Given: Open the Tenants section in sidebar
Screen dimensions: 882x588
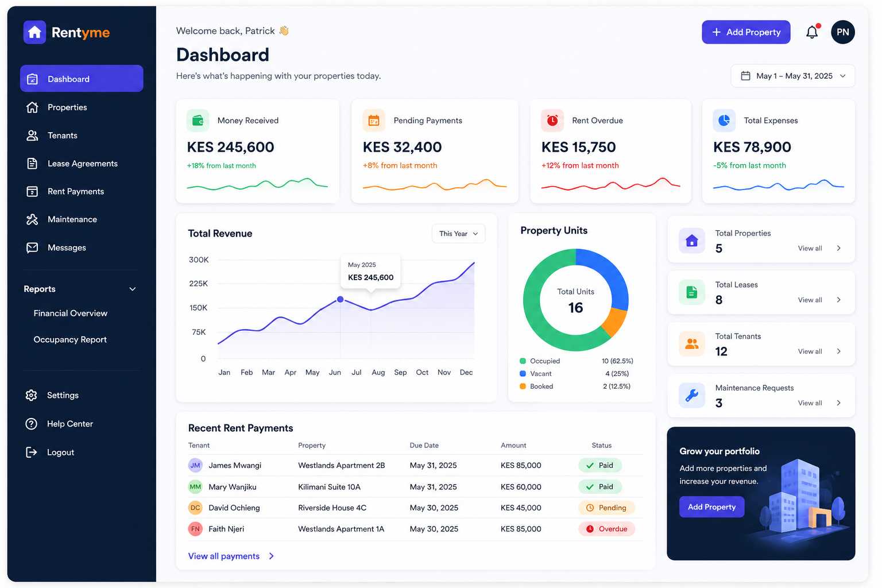Looking at the screenshot, I should point(62,136).
